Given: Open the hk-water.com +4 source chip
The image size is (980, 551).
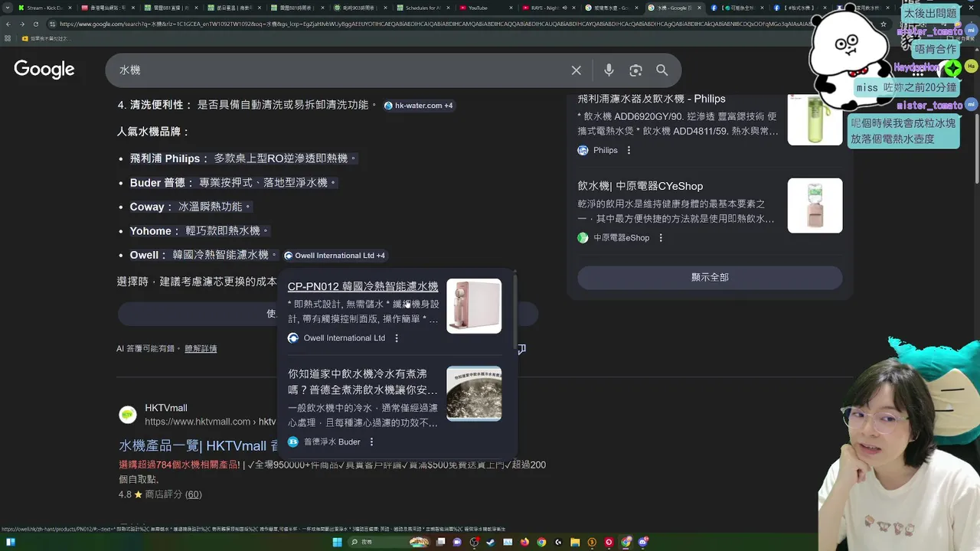Looking at the screenshot, I should tap(419, 106).
